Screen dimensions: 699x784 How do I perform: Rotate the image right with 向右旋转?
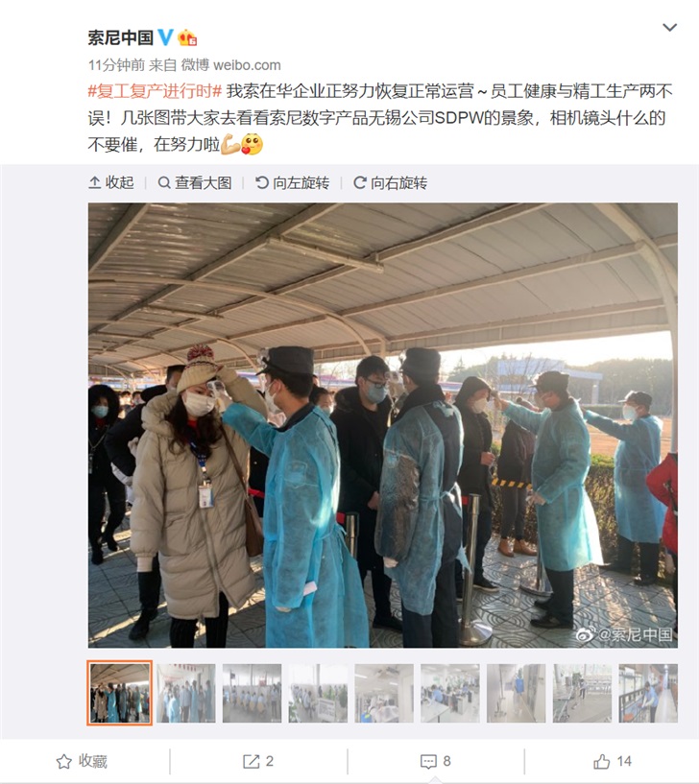tap(390, 182)
